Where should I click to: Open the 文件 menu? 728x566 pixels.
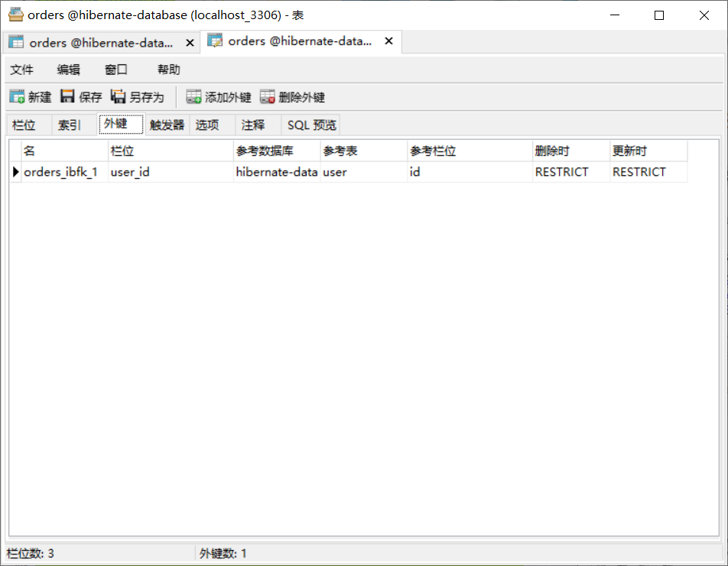22,70
